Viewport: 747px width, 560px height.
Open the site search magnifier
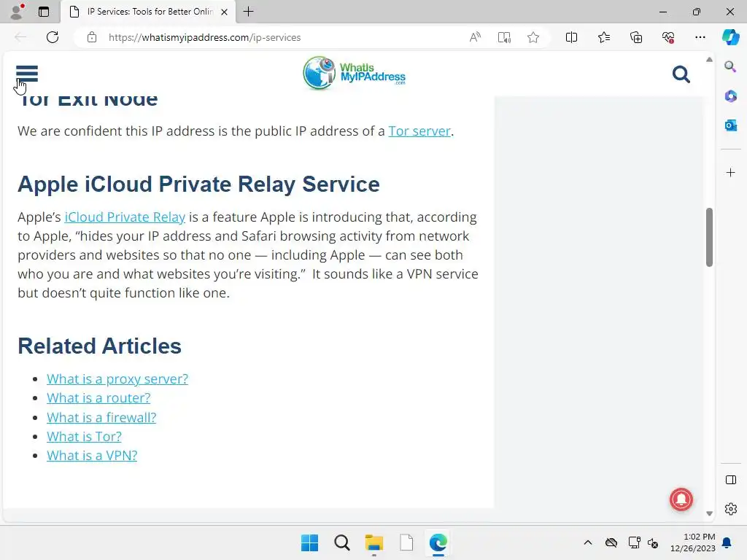click(x=681, y=74)
